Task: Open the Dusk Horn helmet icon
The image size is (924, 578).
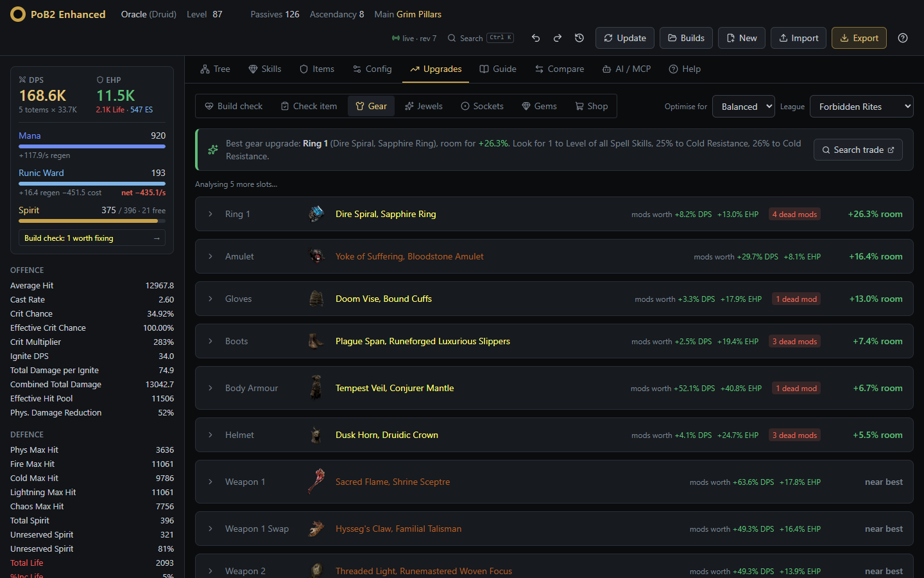Action: [316, 435]
